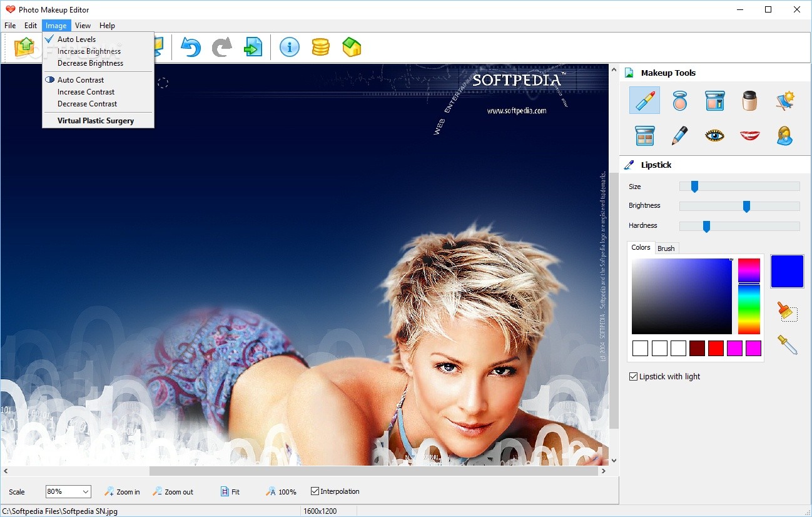Open the Edit menu
Screen dimensions: 812x517
point(31,26)
